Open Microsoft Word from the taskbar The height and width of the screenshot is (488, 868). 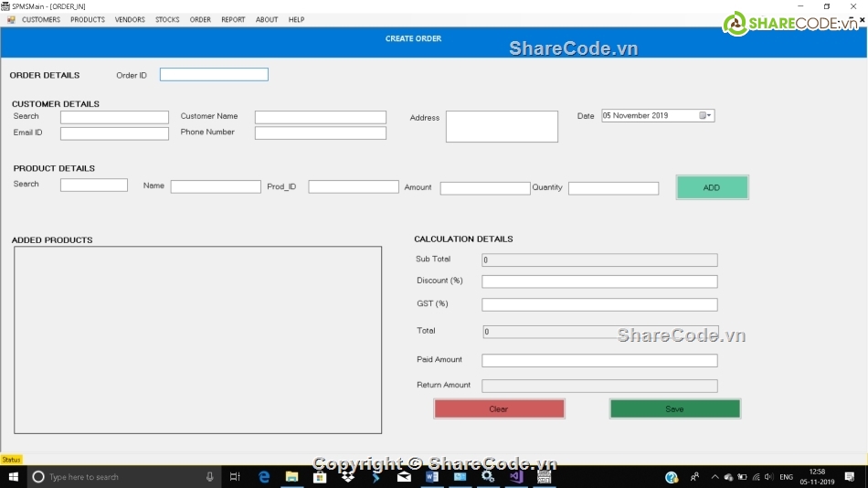pyautogui.click(x=432, y=477)
